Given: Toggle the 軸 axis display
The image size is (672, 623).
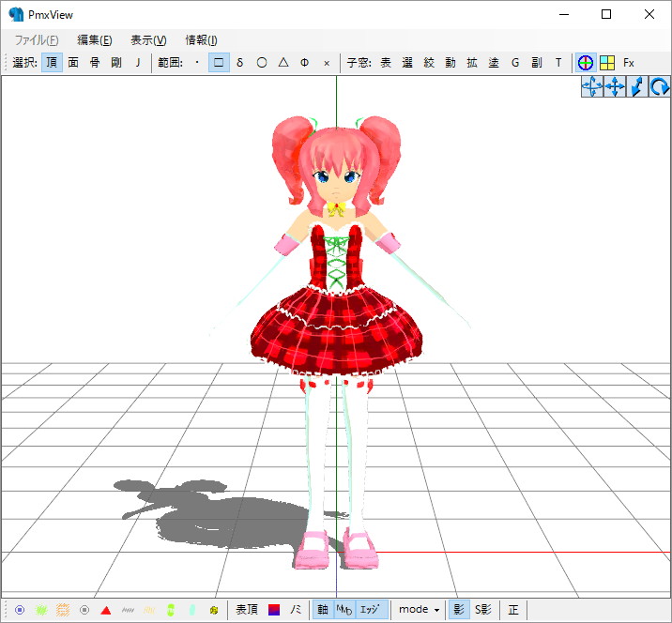Looking at the screenshot, I should click(323, 610).
